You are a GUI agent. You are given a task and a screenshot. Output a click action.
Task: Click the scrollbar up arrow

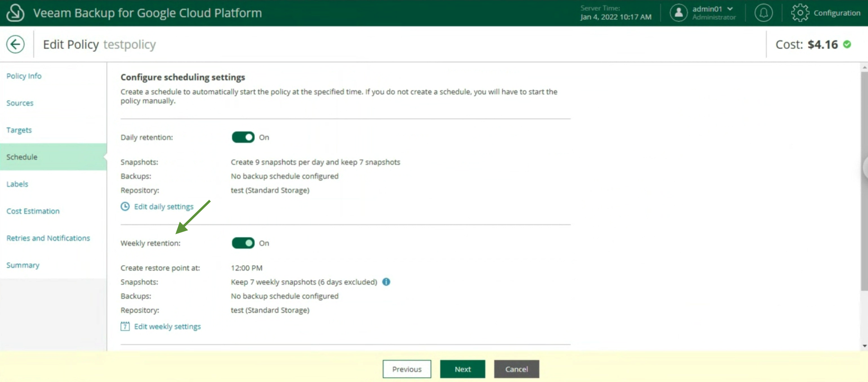[x=864, y=67]
